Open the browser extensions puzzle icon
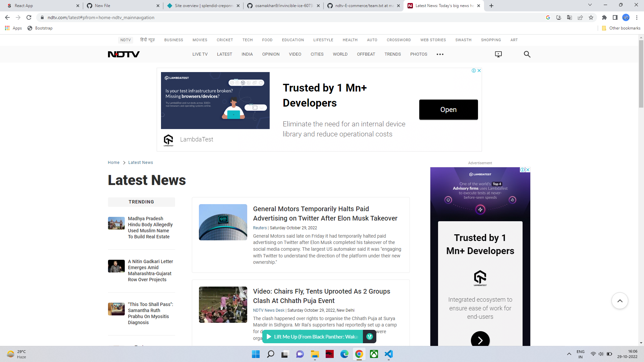 coord(604,17)
